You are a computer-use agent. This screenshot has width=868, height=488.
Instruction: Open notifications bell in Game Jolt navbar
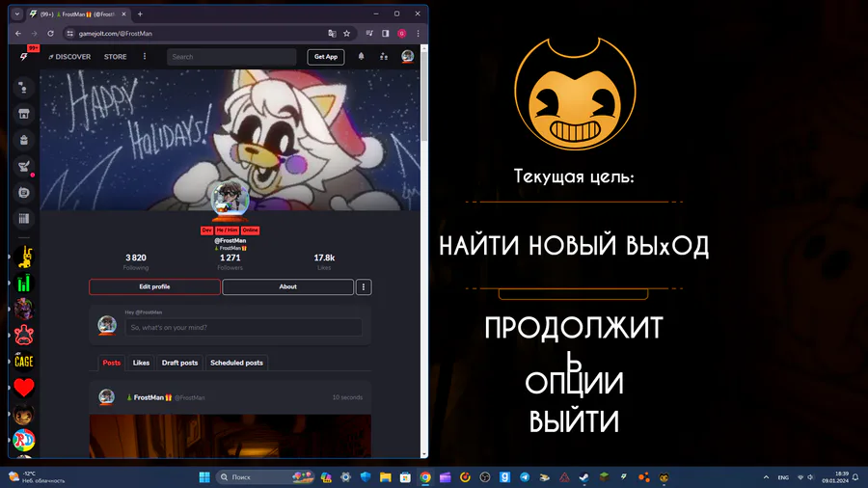(x=361, y=57)
